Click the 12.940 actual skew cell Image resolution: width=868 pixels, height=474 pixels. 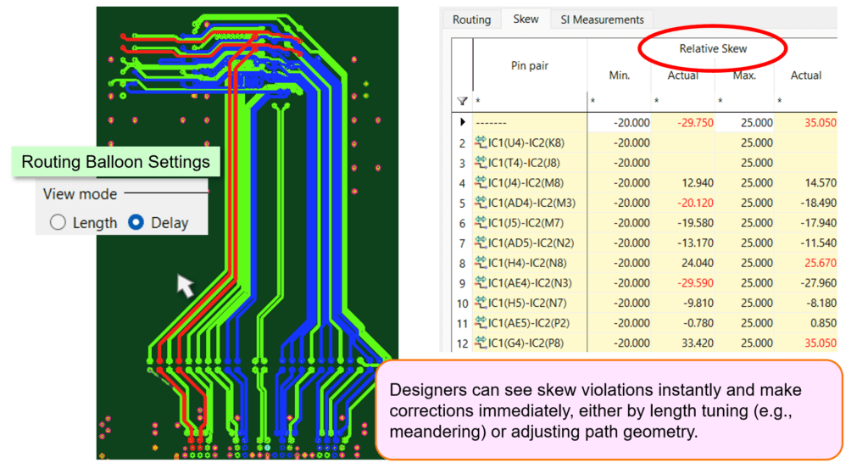(698, 183)
